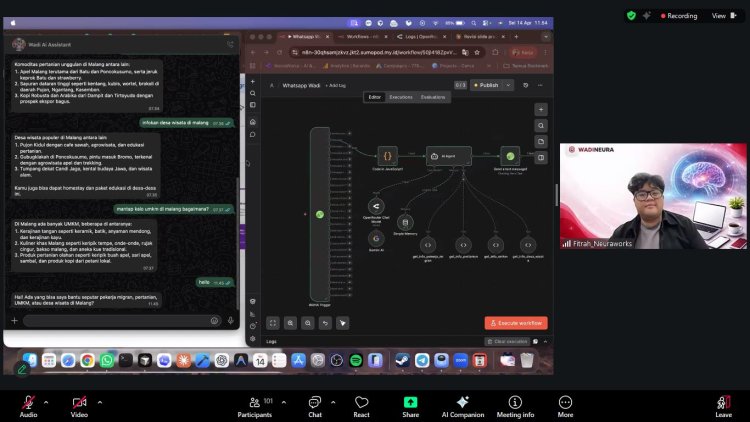Launch the AI Companion
This screenshot has height=422, width=750.
pyautogui.click(x=462, y=403)
